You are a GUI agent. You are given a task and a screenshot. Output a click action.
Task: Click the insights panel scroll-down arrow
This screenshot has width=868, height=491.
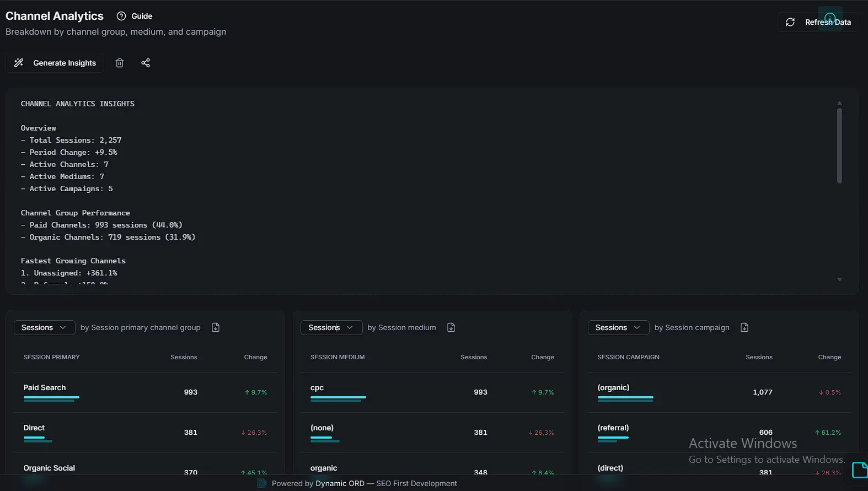[839, 279]
